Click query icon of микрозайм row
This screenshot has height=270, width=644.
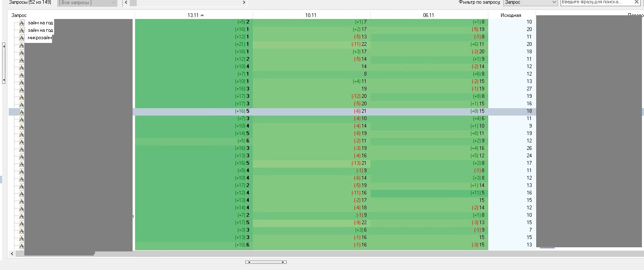pos(21,38)
